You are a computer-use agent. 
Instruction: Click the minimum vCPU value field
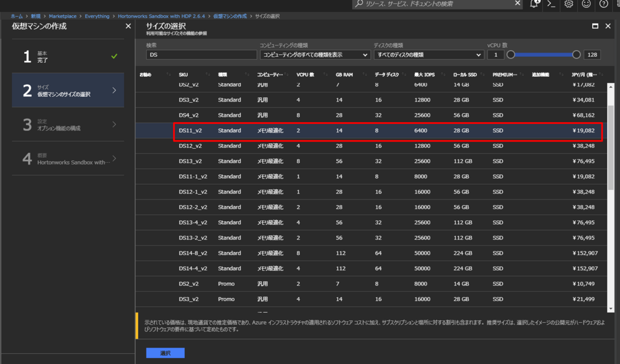click(x=495, y=55)
